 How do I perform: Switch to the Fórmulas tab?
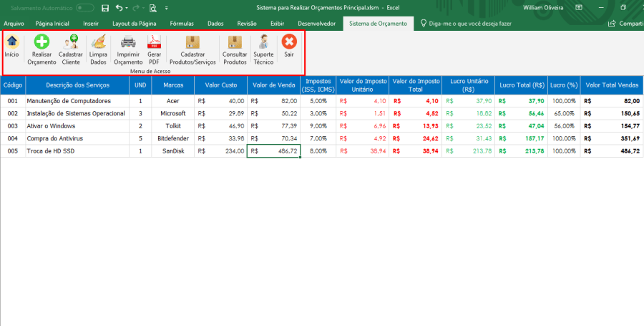[182, 24]
